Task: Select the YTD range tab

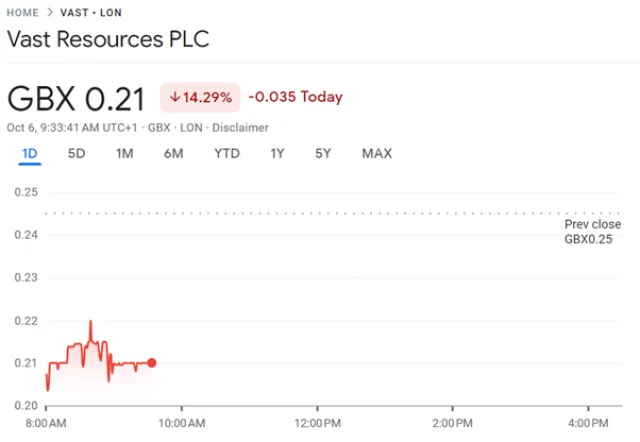Action: coord(226,153)
